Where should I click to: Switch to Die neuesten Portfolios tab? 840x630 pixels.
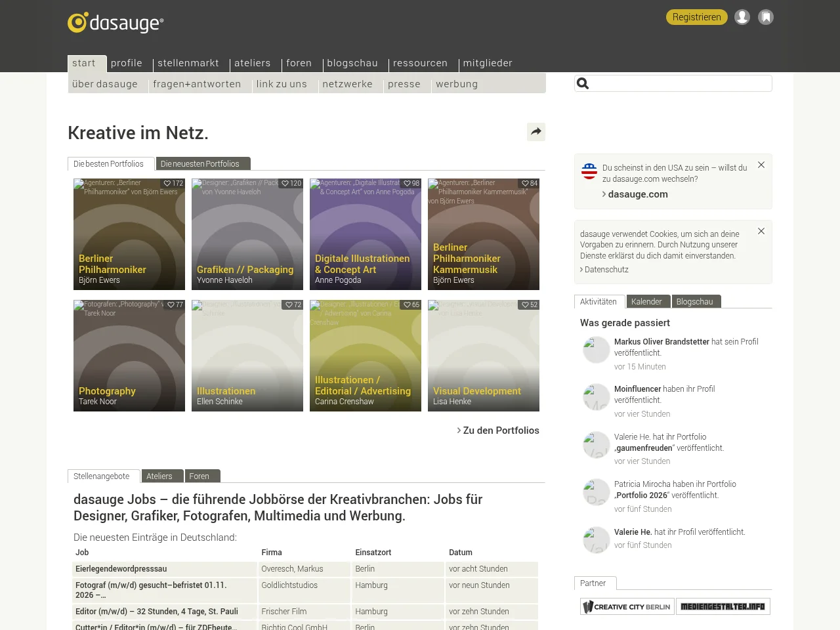coord(203,164)
